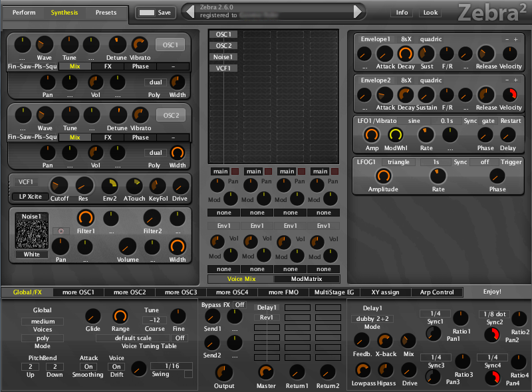532x392 pixels.
Task: Open the MultiStage EG tab
Action: click(334, 292)
